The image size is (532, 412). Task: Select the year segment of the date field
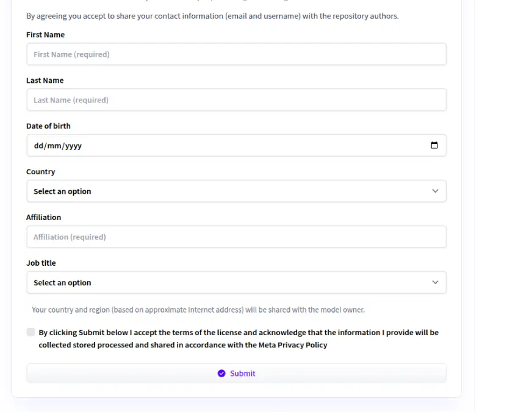click(x=72, y=146)
